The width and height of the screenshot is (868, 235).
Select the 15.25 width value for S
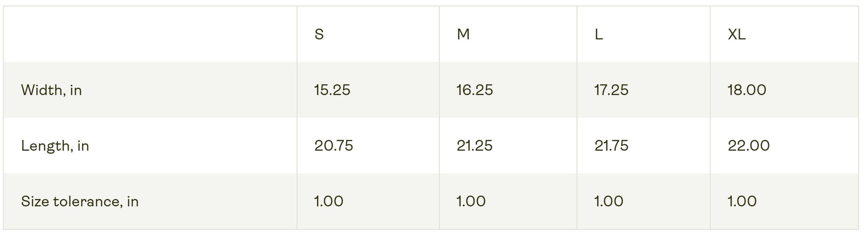click(x=332, y=90)
